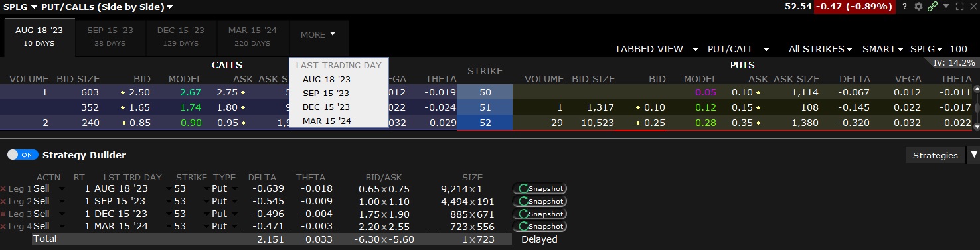Open the MORE expirations tab
980x250 pixels.
[x=318, y=34]
